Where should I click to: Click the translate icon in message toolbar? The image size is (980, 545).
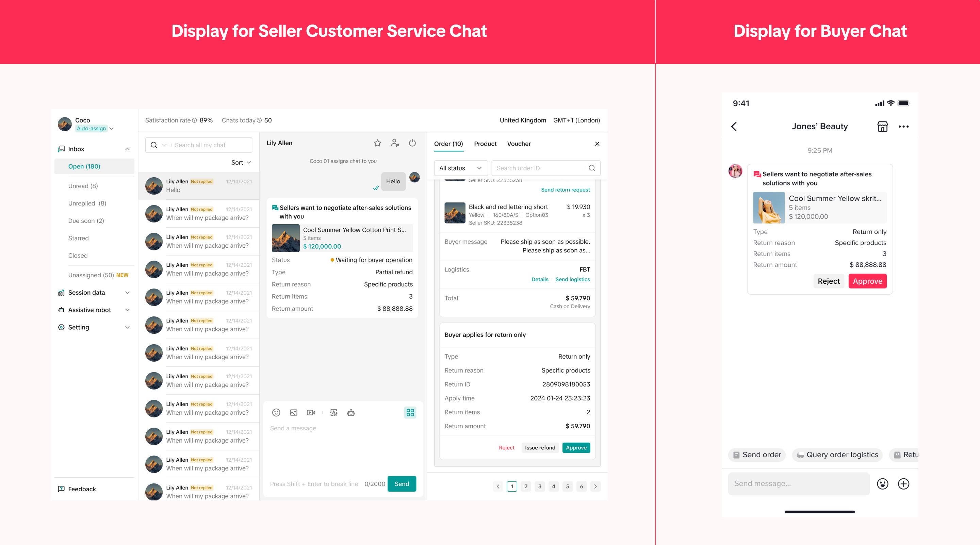coord(333,413)
